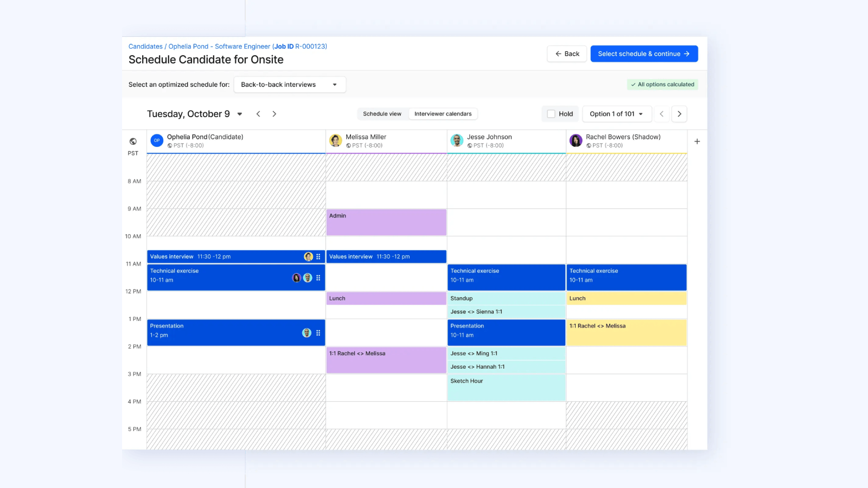Select Melissa Miller's purple Admin block
This screenshot has height=488, width=868.
386,222
